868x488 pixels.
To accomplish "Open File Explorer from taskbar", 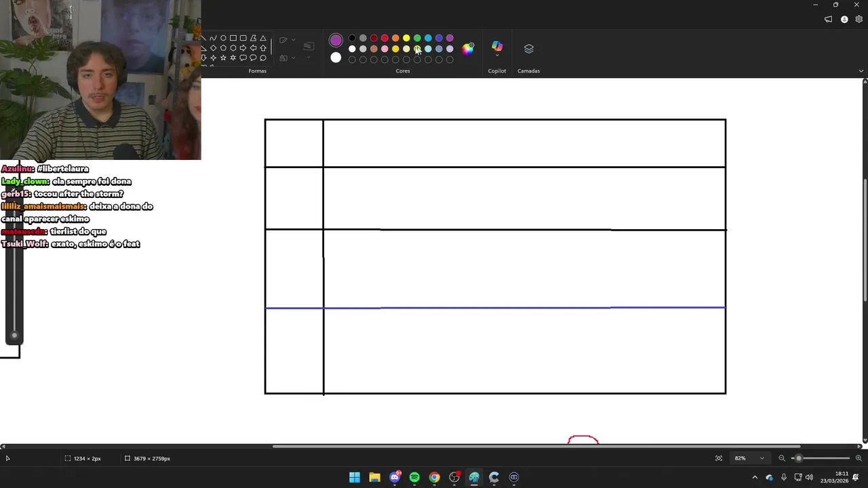I will click(374, 477).
